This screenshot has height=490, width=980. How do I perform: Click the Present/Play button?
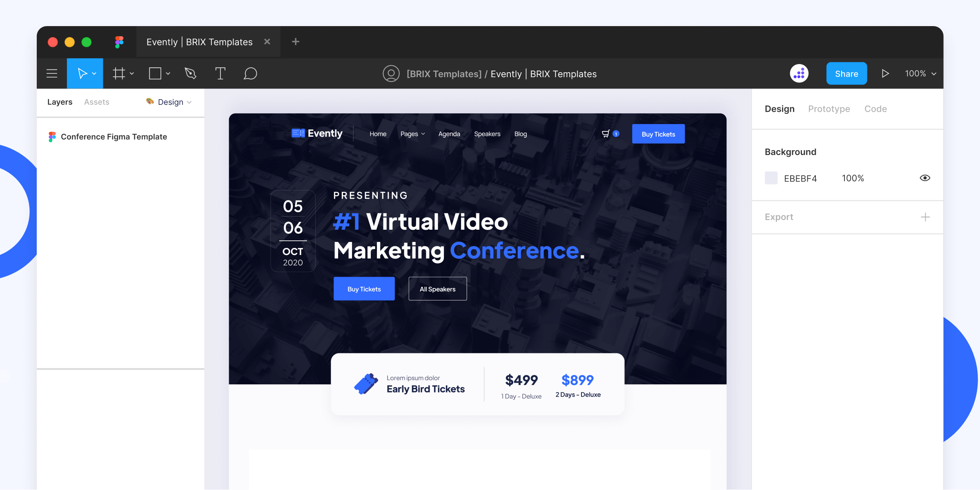pos(886,73)
